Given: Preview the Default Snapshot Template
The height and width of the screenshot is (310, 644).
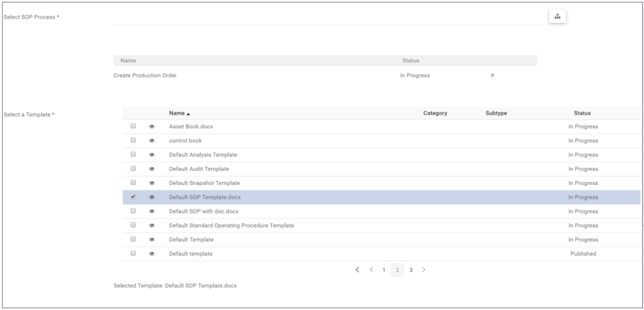Looking at the screenshot, I should [152, 183].
